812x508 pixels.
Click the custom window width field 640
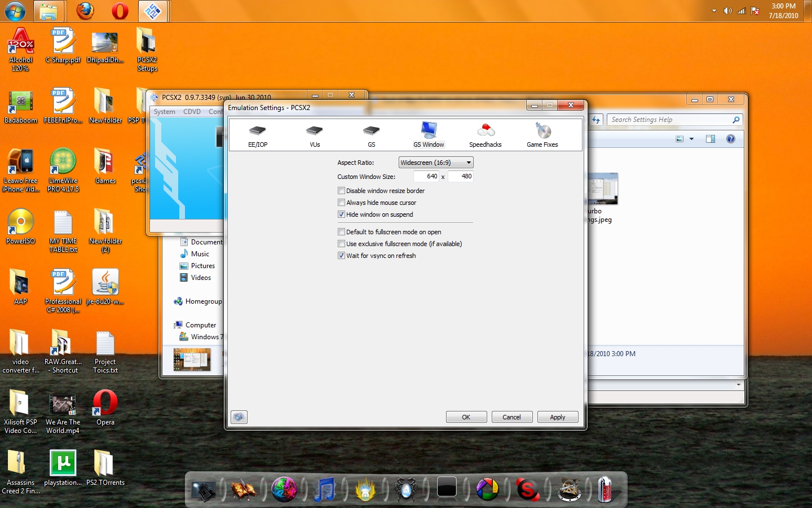(x=426, y=176)
